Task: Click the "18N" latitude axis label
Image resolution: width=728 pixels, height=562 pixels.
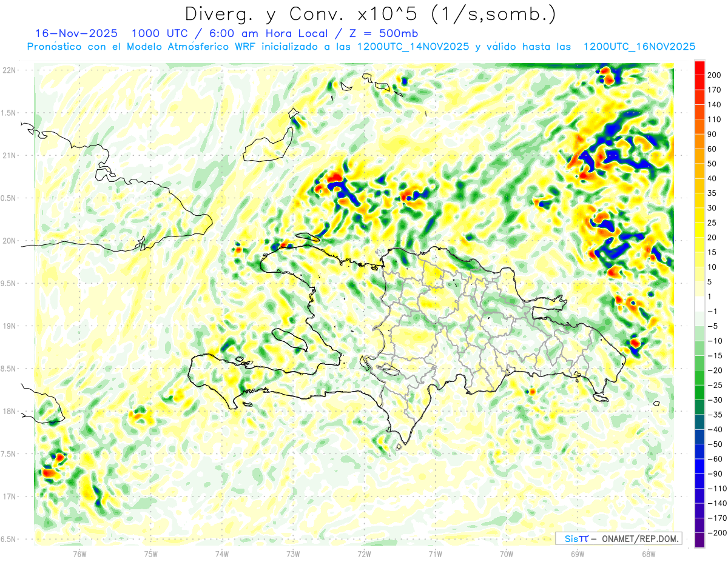Action: click(x=10, y=412)
